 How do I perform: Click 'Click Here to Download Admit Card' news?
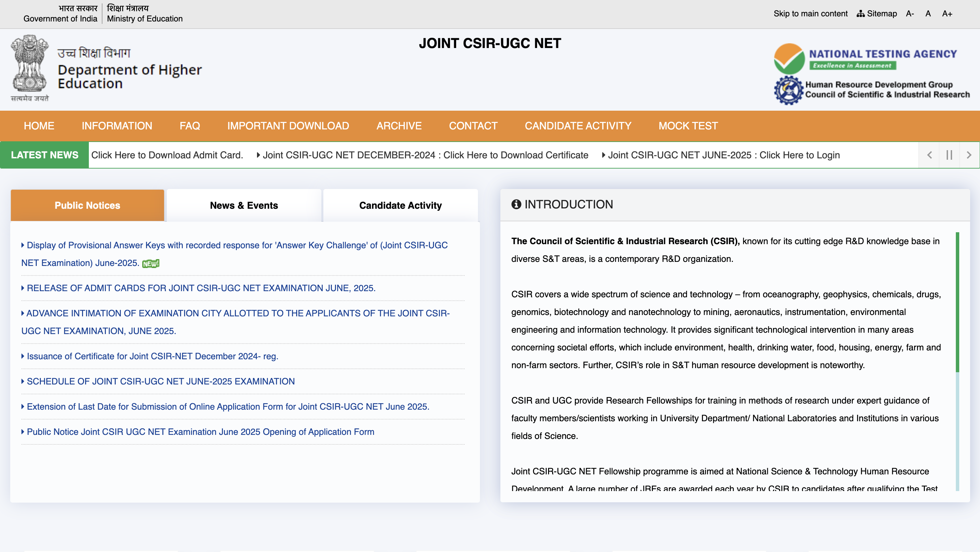tap(167, 155)
